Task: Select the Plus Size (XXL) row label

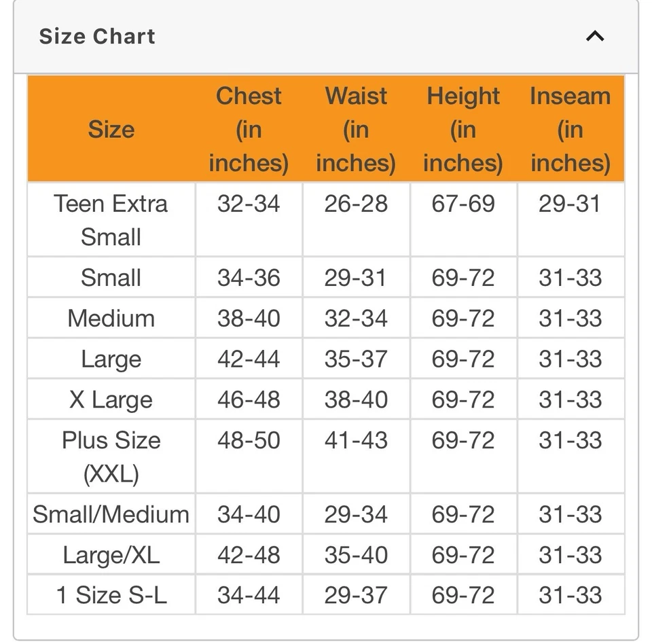Action: tap(111, 457)
